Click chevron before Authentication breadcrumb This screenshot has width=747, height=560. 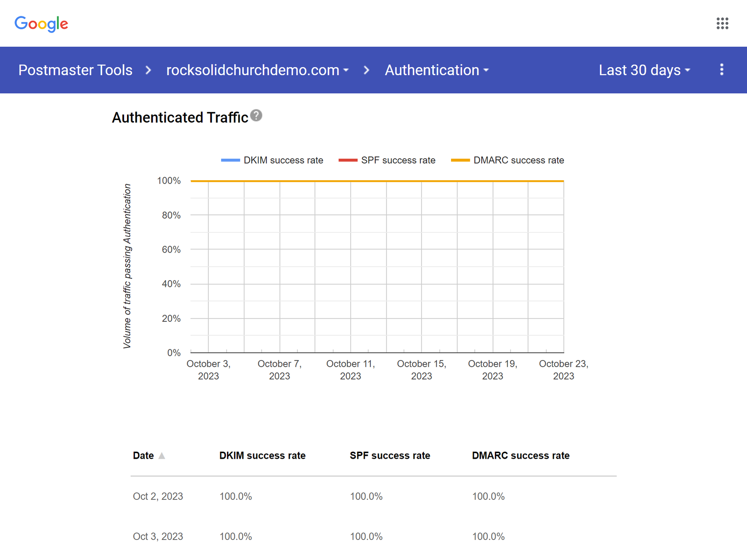(x=366, y=70)
